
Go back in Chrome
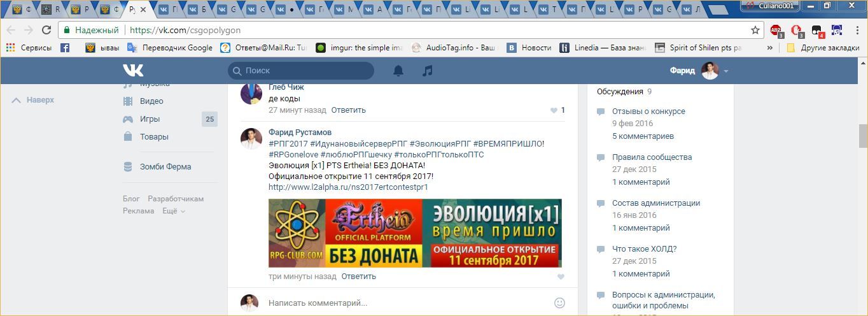pyautogui.click(x=11, y=30)
